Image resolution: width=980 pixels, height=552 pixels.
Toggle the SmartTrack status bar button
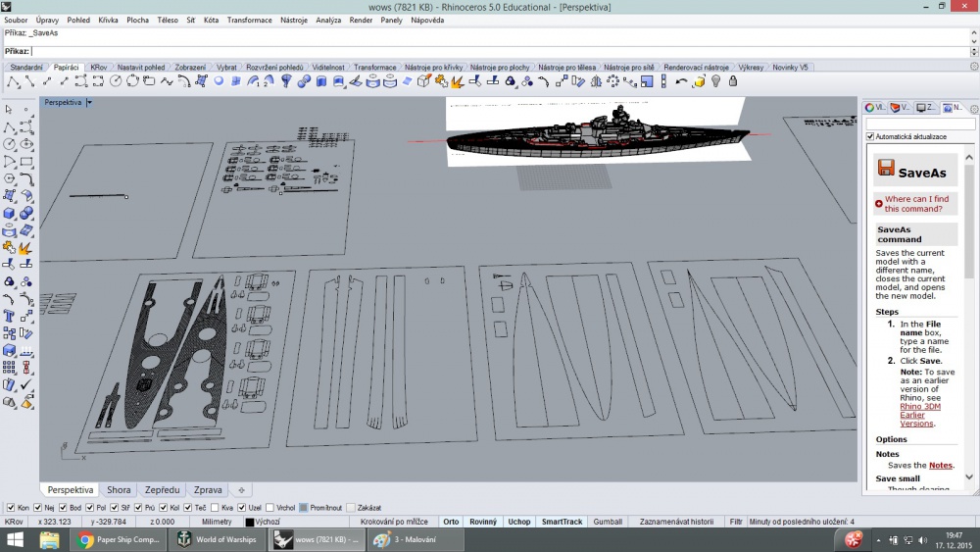[x=562, y=522]
